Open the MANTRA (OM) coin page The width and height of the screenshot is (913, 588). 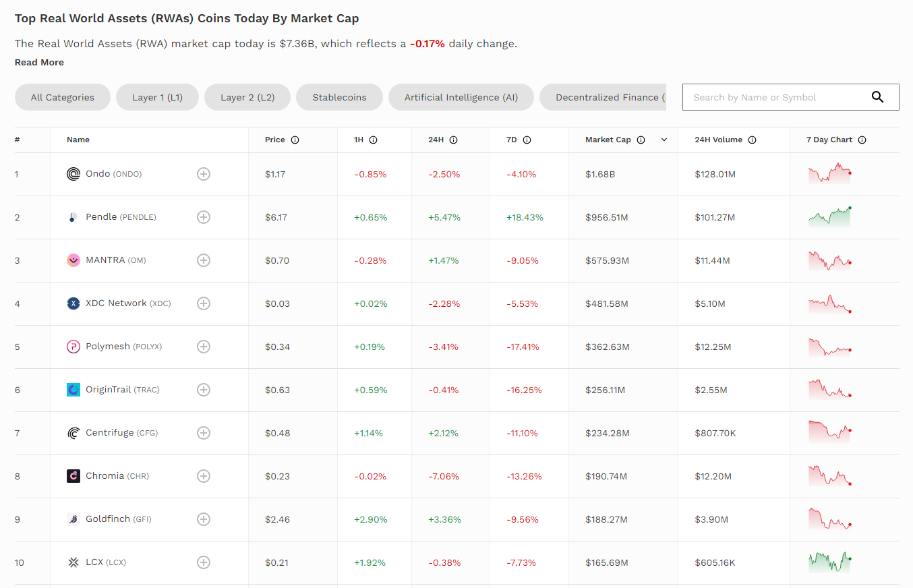coord(116,260)
